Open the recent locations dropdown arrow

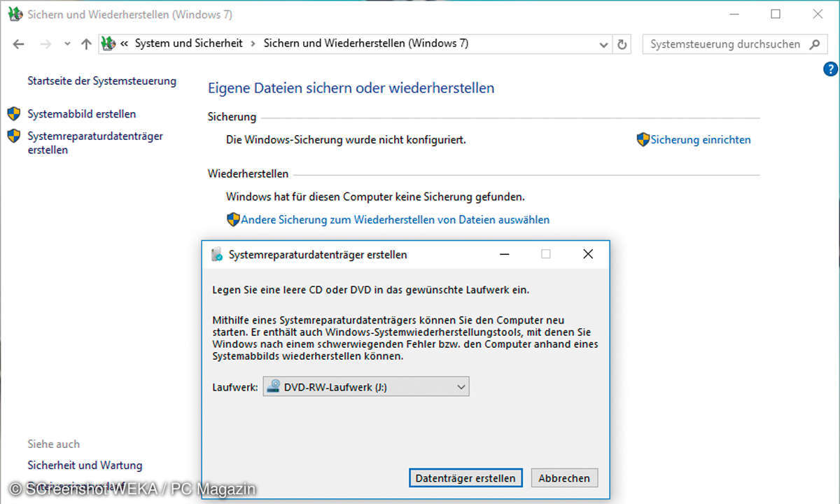coord(67,44)
